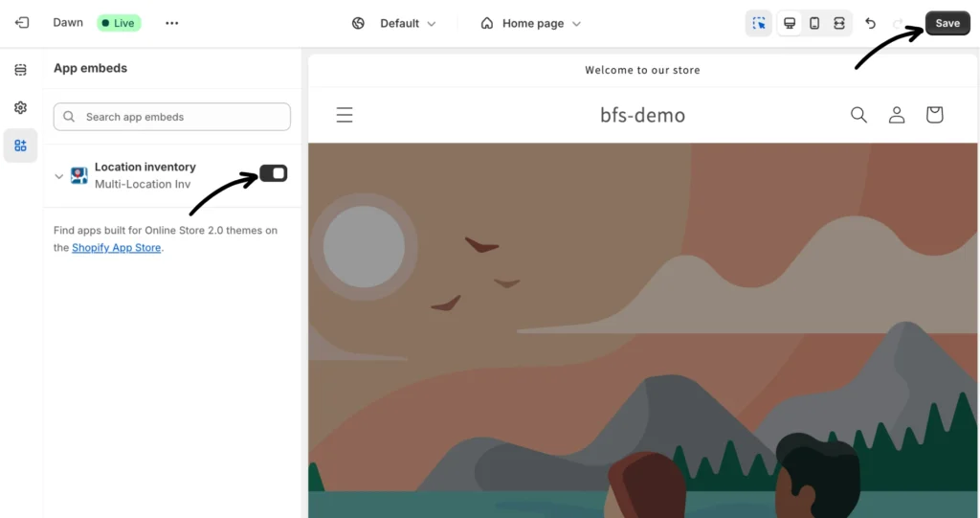Open the Sections panel in sidebar
980x518 pixels.
coord(20,70)
